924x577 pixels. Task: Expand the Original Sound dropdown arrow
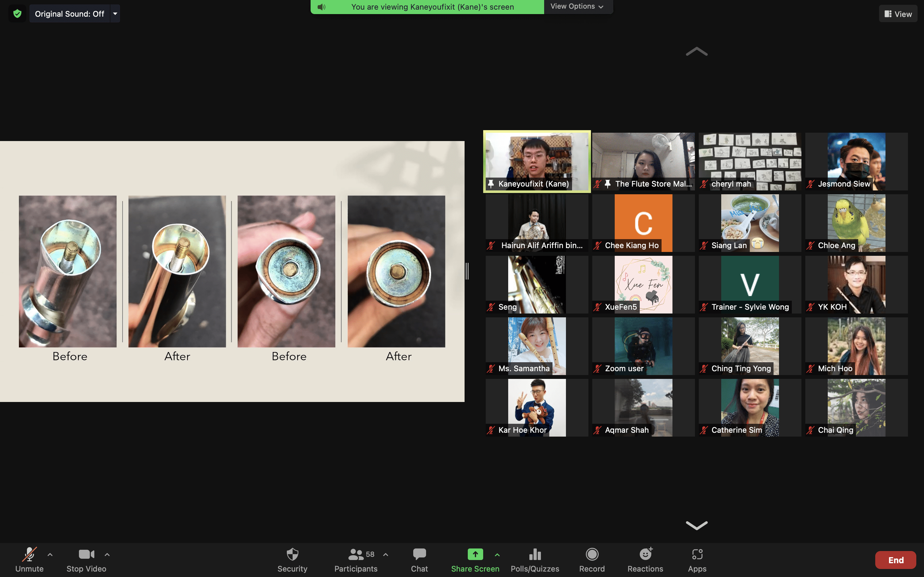[x=115, y=14]
